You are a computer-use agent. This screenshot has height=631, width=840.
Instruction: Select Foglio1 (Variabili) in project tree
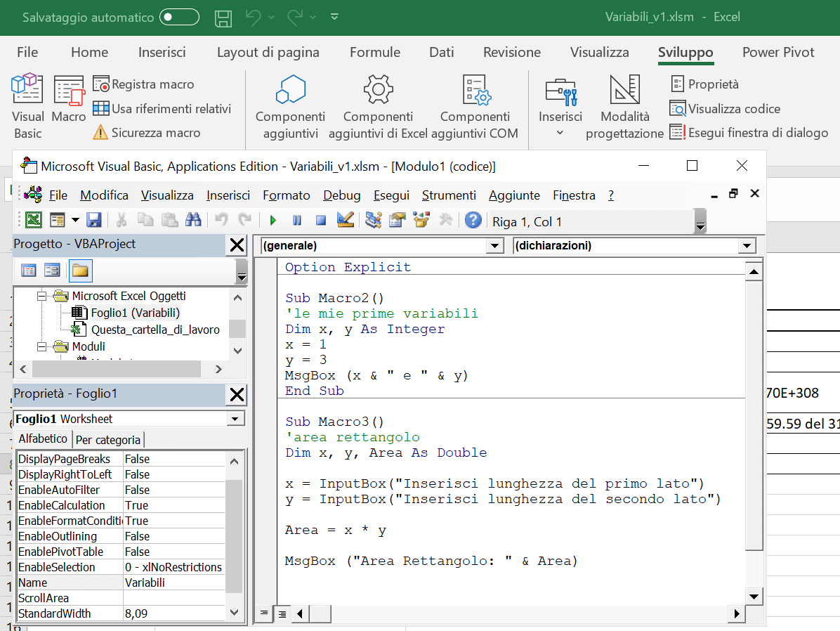click(x=135, y=313)
